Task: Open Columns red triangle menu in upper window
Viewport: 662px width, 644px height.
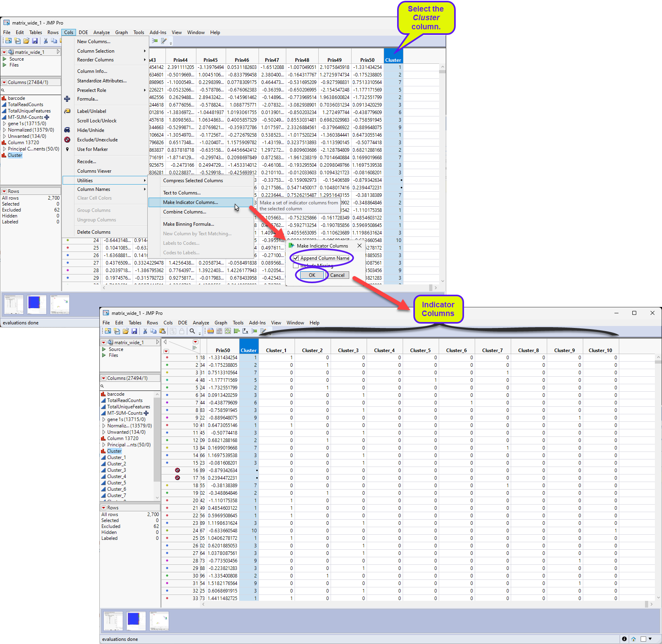Action: [4, 82]
